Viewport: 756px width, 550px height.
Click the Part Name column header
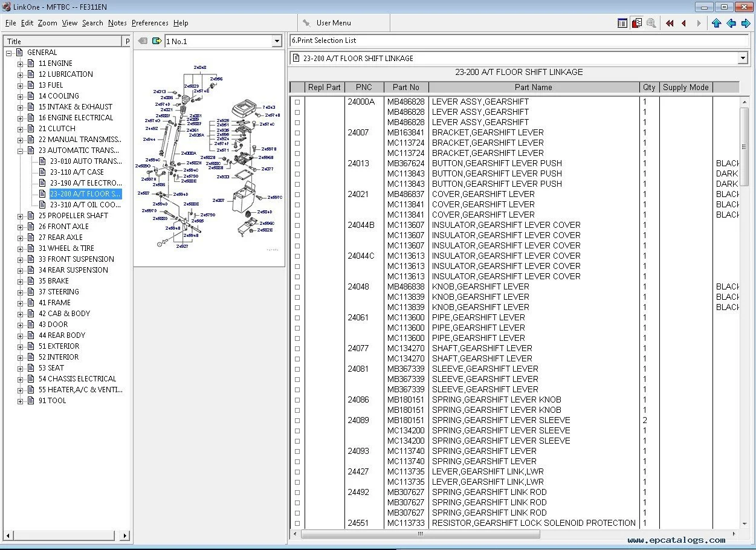533,87
